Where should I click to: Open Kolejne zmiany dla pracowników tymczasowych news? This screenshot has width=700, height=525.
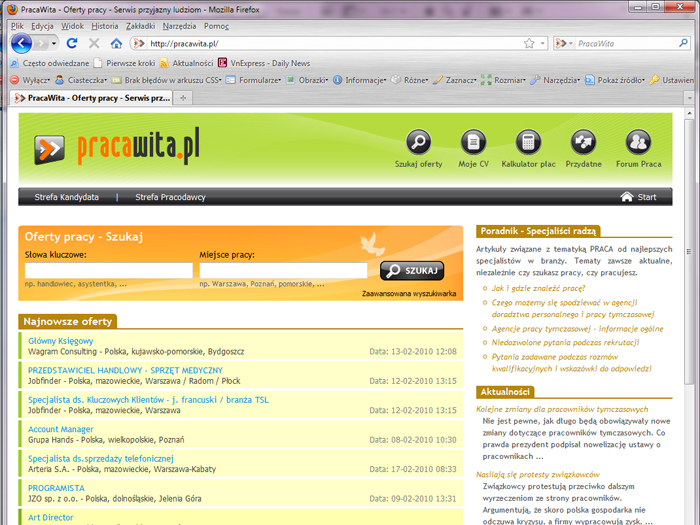(562, 409)
